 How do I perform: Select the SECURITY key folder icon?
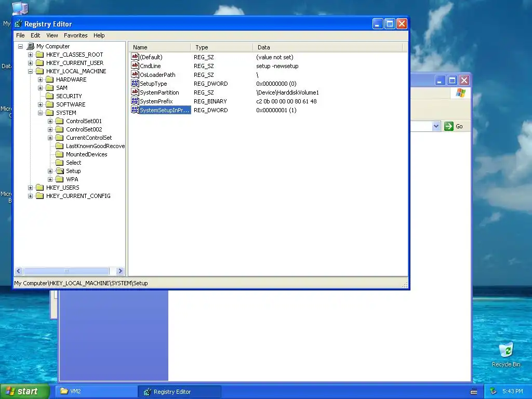[50, 96]
